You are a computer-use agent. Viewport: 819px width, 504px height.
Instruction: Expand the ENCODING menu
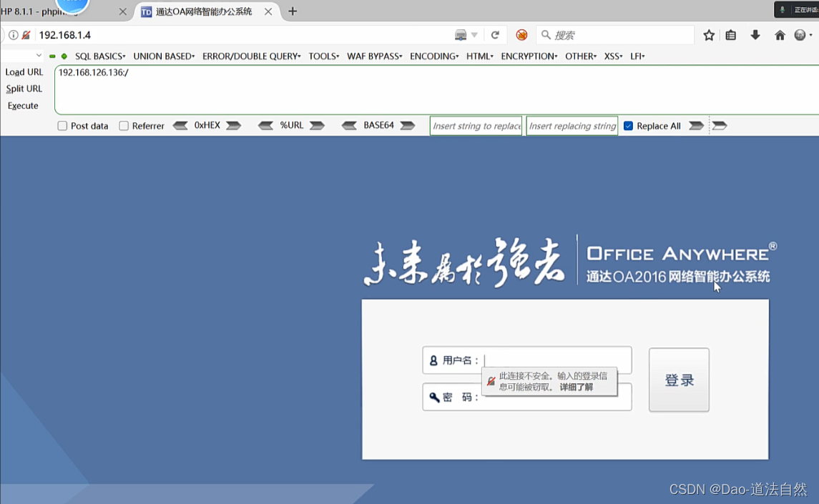[x=433, y=56]
